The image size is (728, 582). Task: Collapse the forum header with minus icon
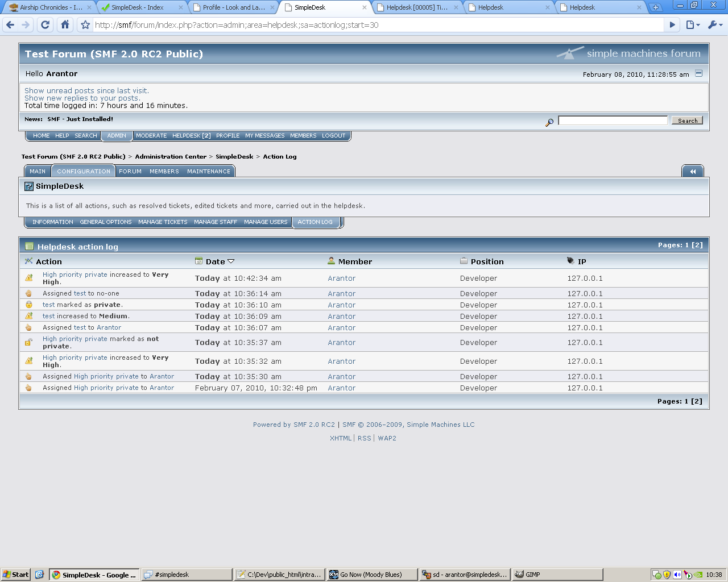tap(699, 73)
